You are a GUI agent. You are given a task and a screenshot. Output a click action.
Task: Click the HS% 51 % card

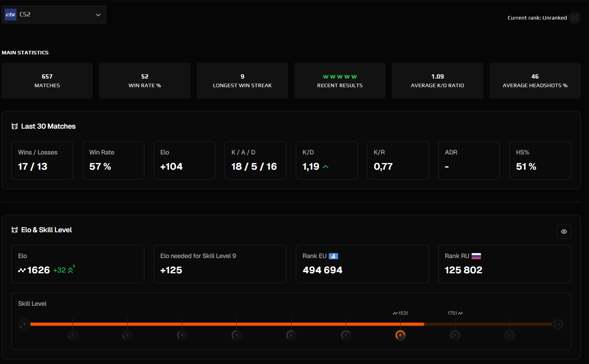coord(540,160)
